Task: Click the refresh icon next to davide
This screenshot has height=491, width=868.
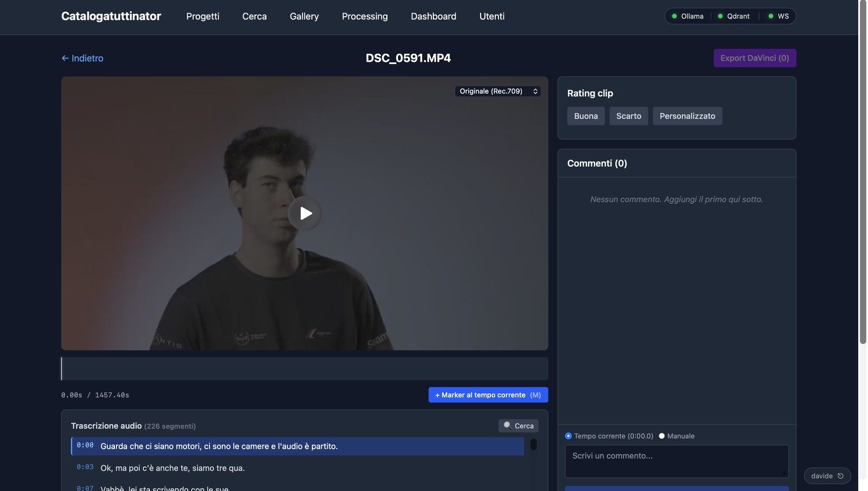Action: [x=840, y=476]
